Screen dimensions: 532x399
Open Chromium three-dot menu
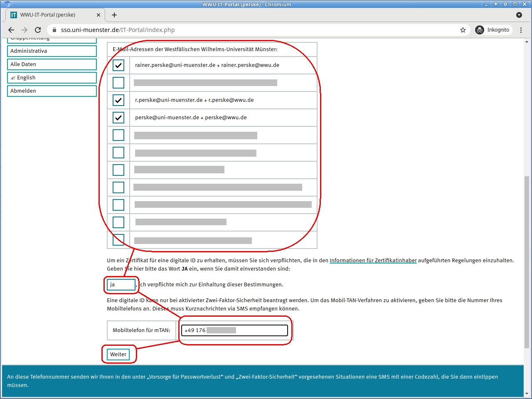pos(521,30)
